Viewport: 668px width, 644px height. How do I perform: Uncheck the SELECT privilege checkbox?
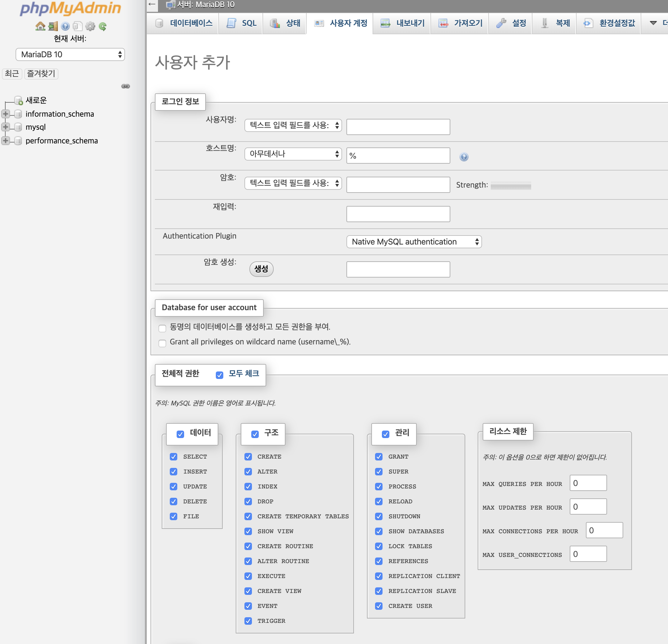(174, 456)
